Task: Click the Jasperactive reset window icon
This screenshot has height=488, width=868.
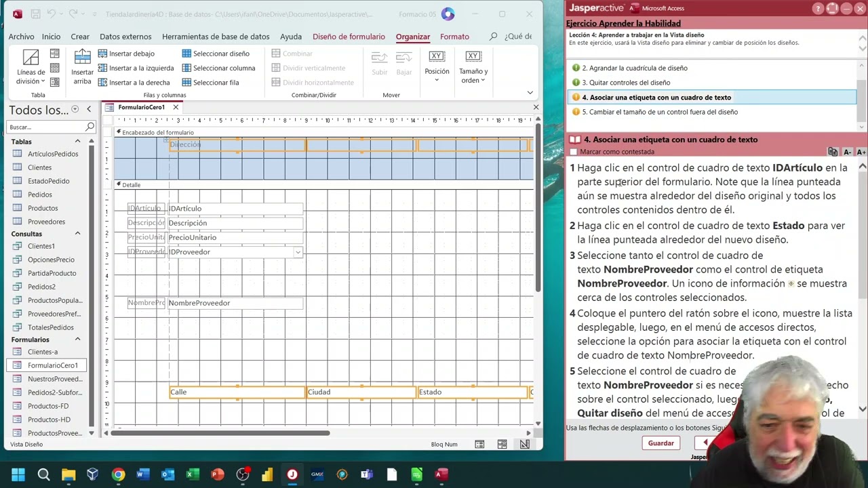Action: (833, 8)
